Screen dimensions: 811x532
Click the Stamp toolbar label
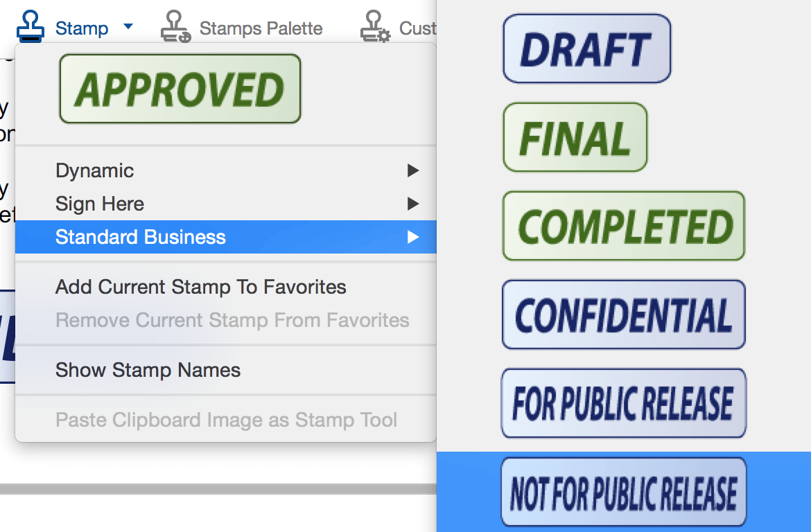click(82, 28)
